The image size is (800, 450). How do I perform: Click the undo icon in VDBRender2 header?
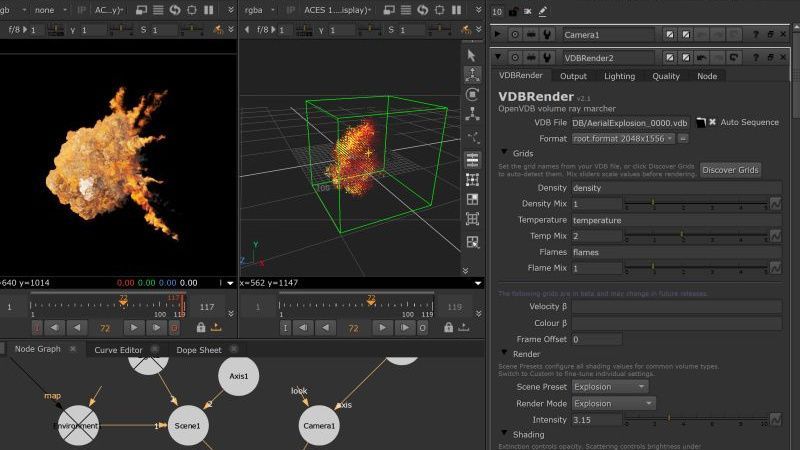tap(702, 58)
